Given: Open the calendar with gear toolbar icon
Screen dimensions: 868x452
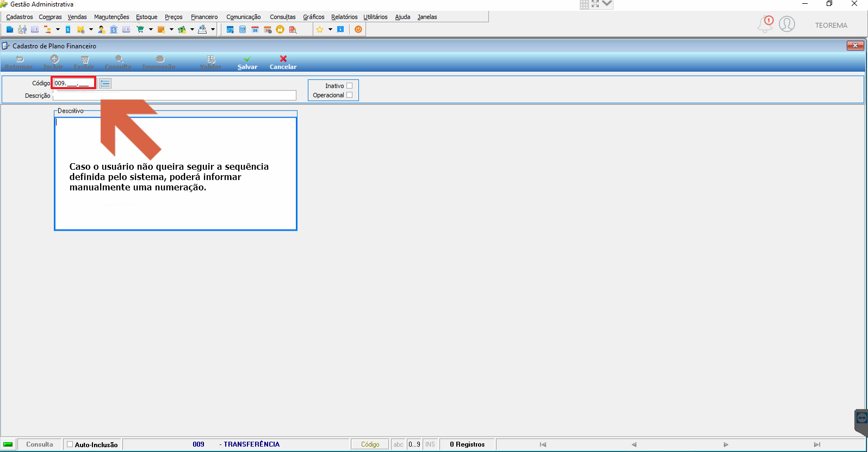Looking at the screenshot, I should (268, 29).
